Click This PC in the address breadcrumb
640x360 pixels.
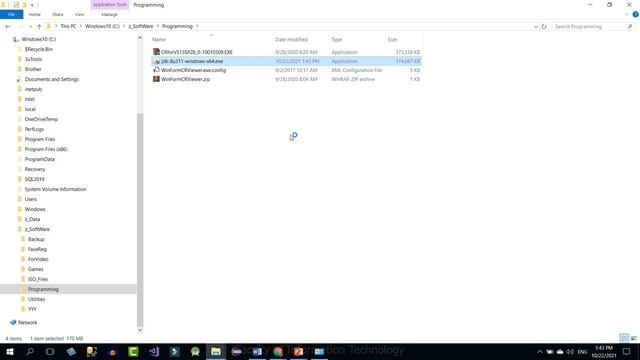[68, 26]
